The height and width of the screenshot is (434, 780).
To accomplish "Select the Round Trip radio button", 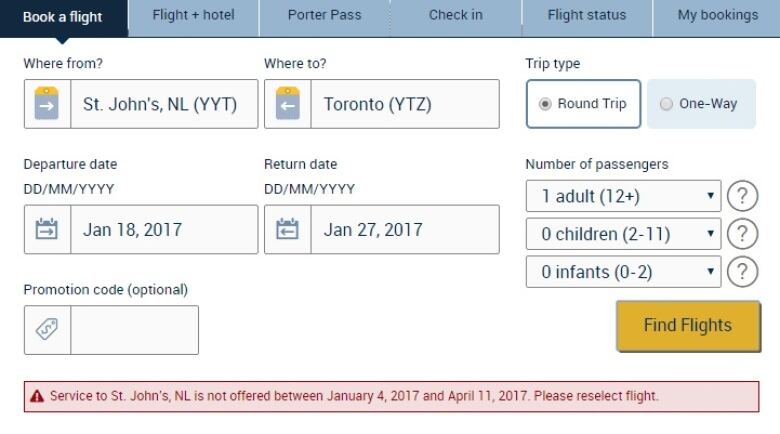I will (545, 104).
